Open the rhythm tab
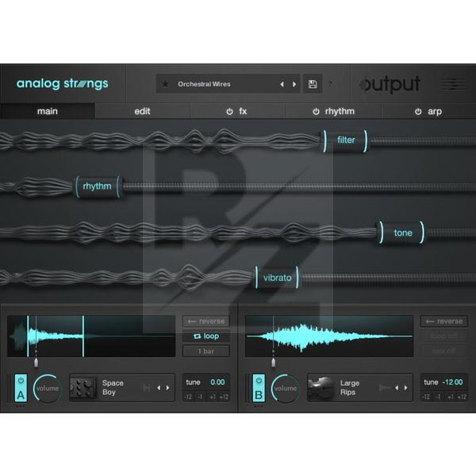This screenshot has height=476, width=476. pos(333,111)
